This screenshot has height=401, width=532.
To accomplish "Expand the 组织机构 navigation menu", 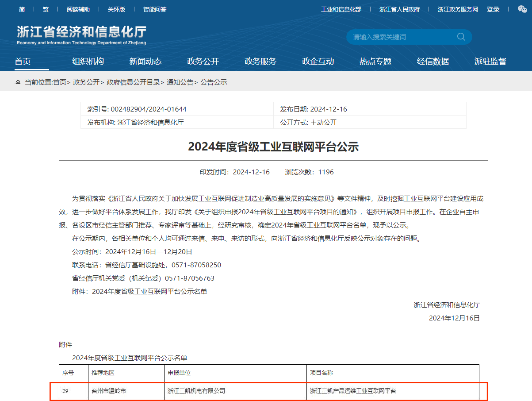I will (x=88, y=62).
